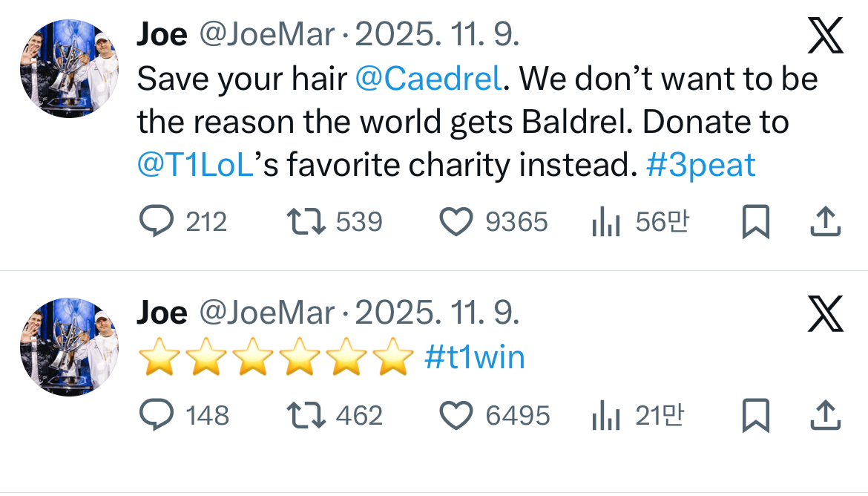Image resolution: width=868 pixels, height=496 pixels.
Task: Like the tweet with 9365 likes
Action: point(456,221)
